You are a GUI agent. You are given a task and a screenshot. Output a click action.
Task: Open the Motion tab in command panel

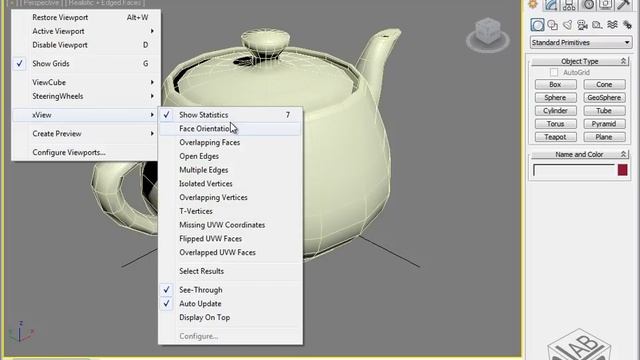point(588,4)
